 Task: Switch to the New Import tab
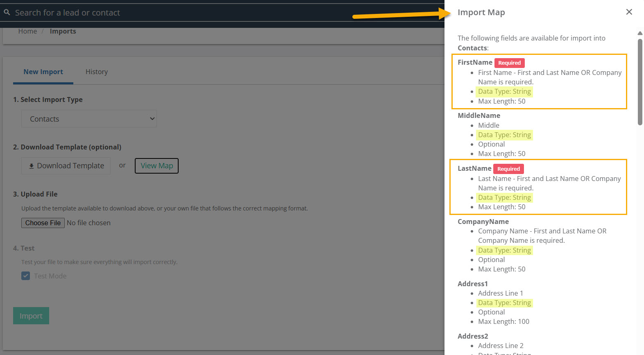coord(43,72)
